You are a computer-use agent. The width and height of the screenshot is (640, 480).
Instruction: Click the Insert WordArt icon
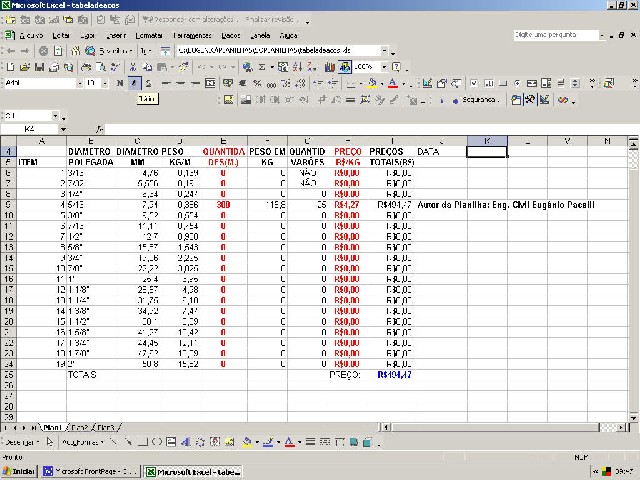(x=186, y=442)
